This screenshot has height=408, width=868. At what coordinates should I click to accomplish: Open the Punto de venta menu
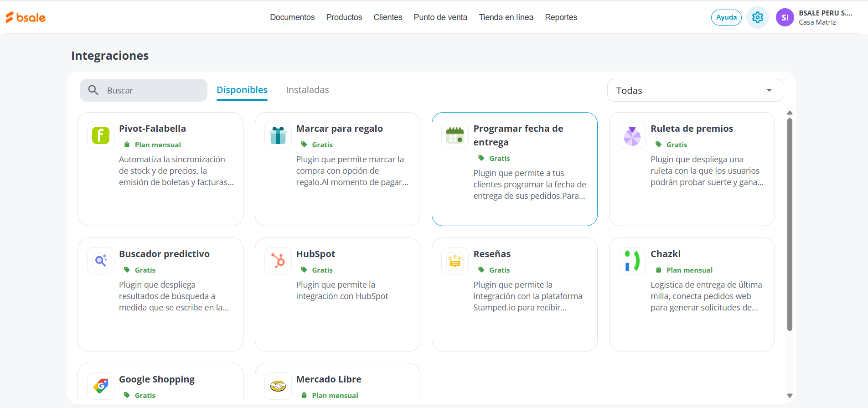(440, 17)
